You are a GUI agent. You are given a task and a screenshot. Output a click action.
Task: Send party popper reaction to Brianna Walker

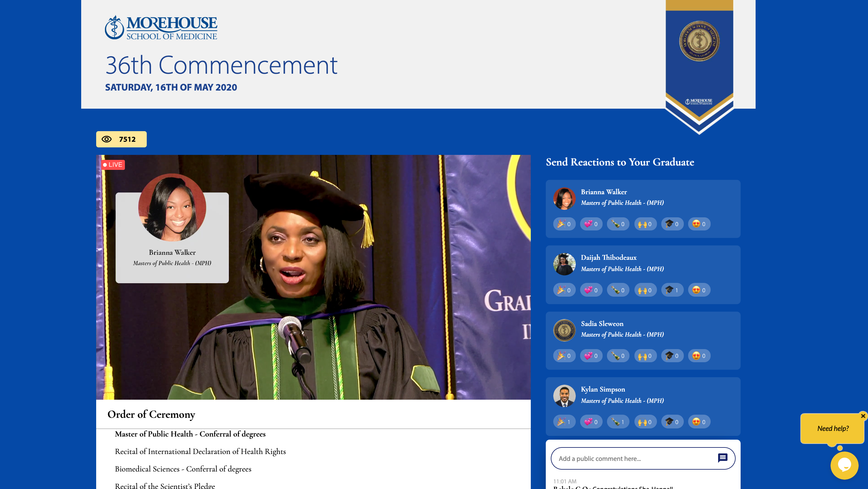(x=564, y=224)
